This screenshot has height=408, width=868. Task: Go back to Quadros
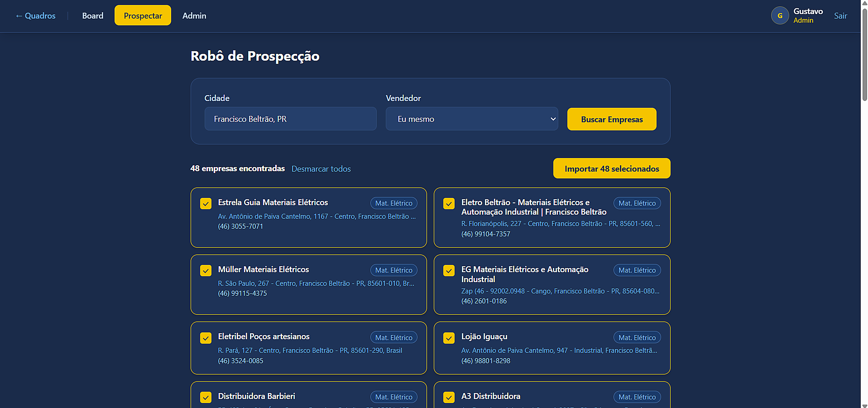coord(35,15)
